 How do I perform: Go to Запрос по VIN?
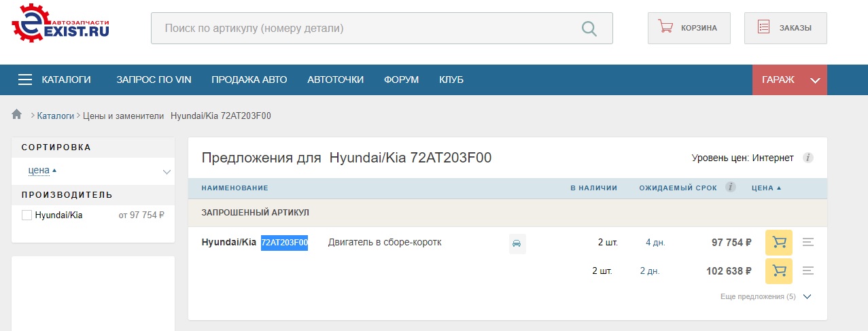click(x=154, y=80)
